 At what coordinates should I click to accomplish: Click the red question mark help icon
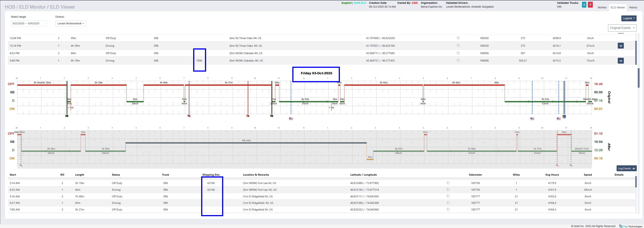590,5
